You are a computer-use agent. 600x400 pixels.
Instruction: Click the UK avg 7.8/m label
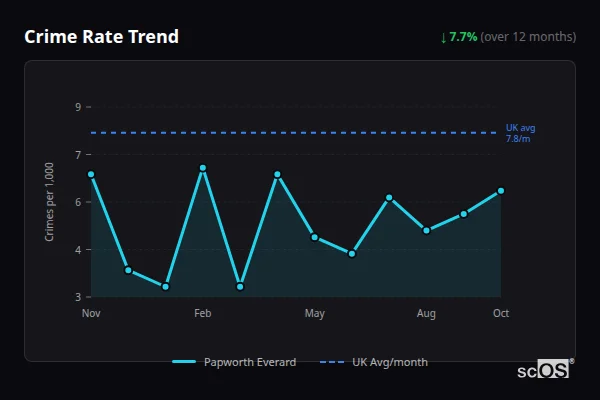tap(520, 133)
